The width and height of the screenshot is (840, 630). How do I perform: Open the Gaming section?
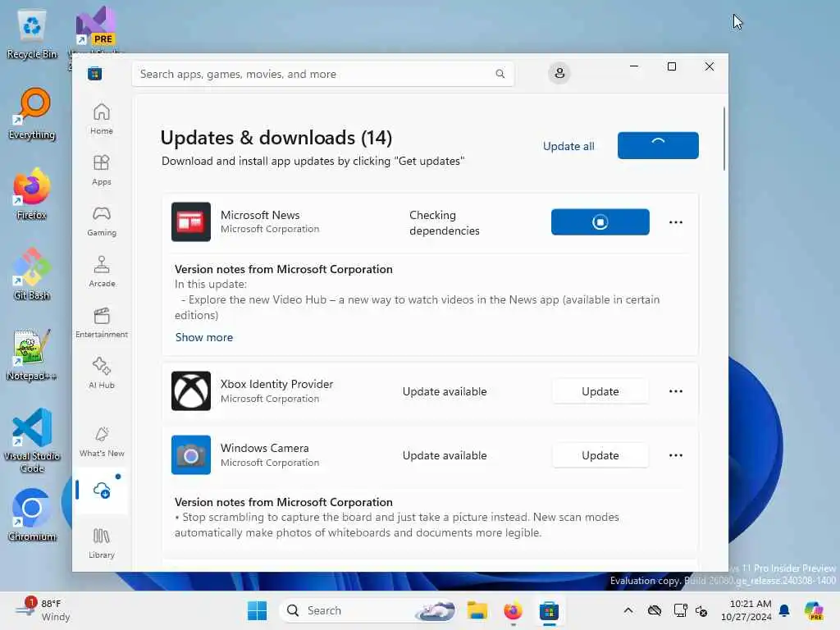click(x=101, y=221)
